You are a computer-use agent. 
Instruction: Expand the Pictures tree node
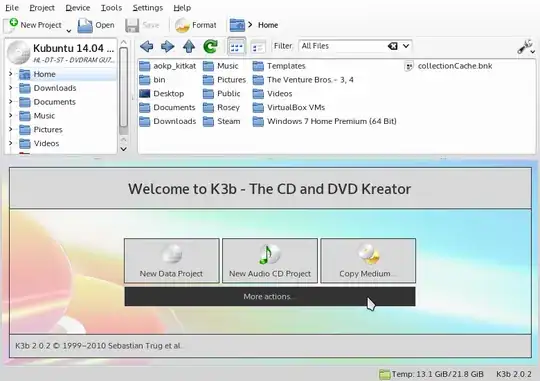[x=10, y=129]
